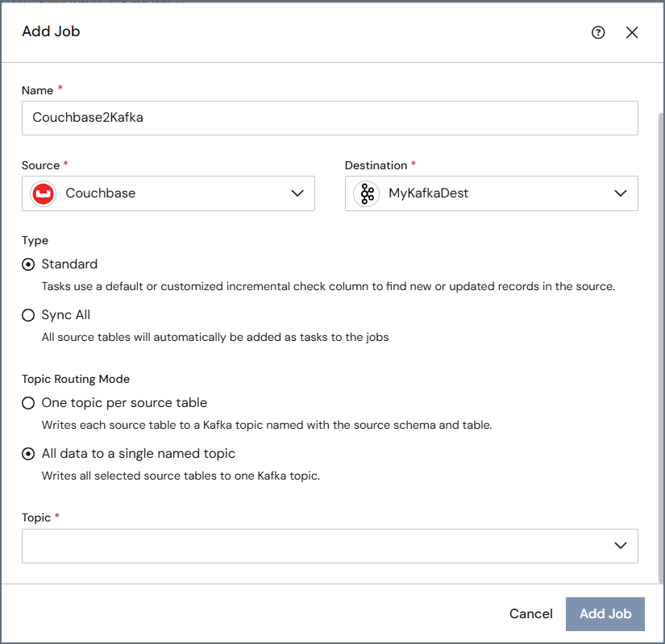Expand the Source dropdown chevron arrow
The width and height of the screenshot is (665, 644).
point(297,193)
